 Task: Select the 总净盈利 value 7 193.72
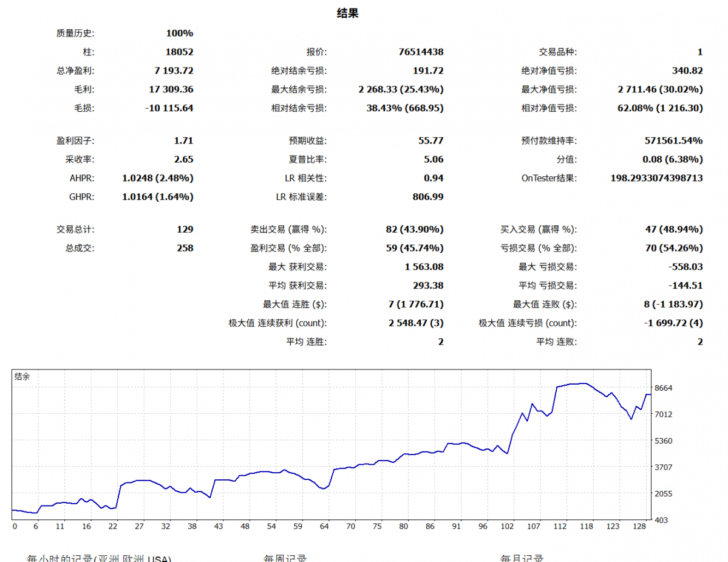tap(174, 70)
